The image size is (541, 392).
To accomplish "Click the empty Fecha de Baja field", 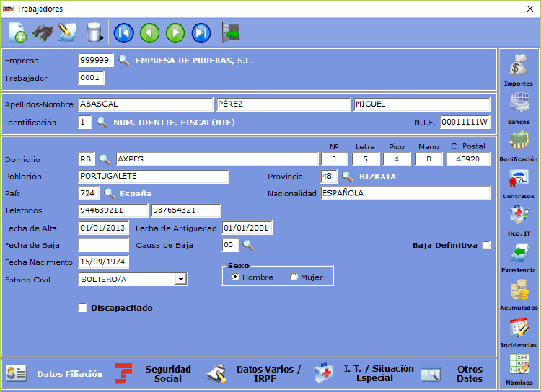I will click(103, 245).
